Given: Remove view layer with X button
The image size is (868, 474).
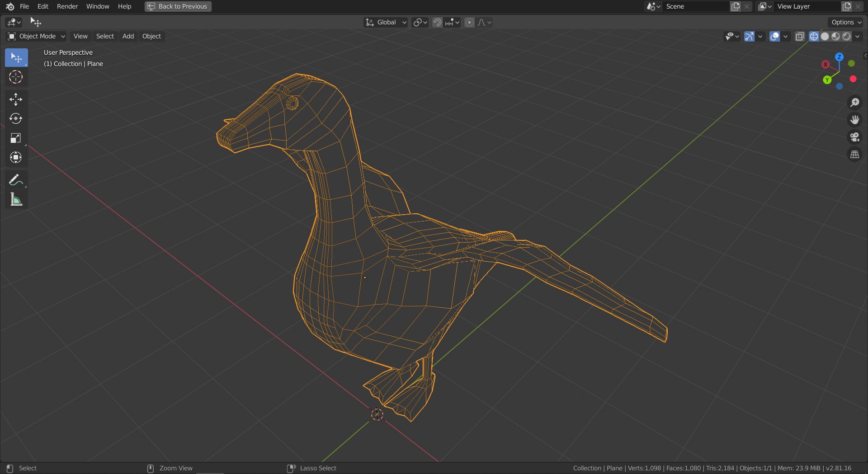Looking at the screenshot, I should click(x=858, y=6).
